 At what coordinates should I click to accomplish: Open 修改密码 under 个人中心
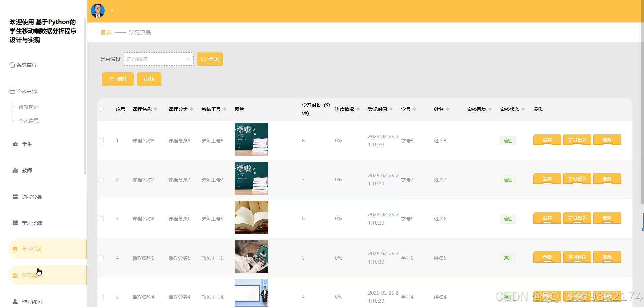pos(30,107)
